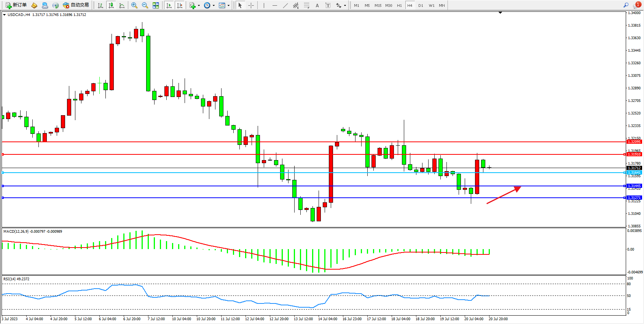Switch chart to bar chart mode
644x324 pixels.
click(x=100, y=5)
